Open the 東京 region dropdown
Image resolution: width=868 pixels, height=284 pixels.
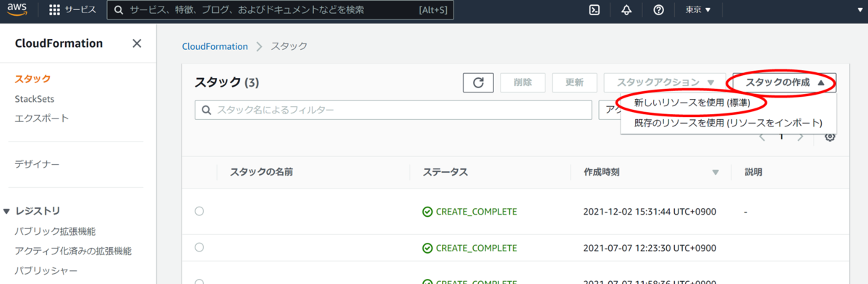[x=698, y=10]
